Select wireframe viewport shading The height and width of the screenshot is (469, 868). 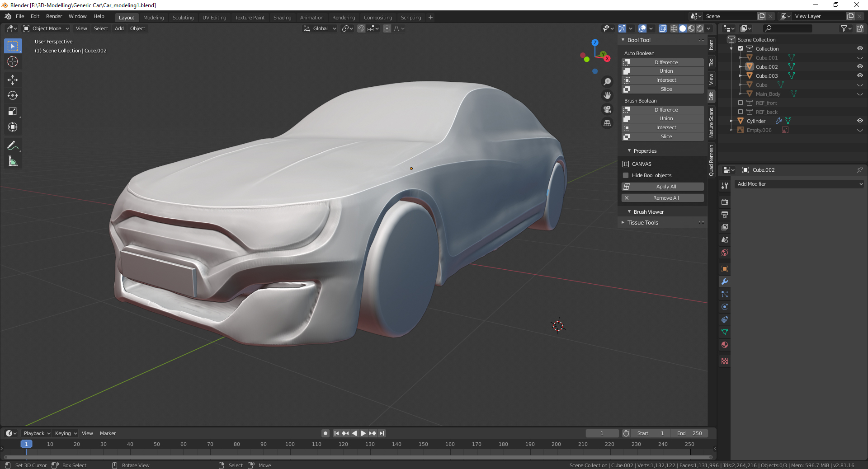(x=674, y=28)
